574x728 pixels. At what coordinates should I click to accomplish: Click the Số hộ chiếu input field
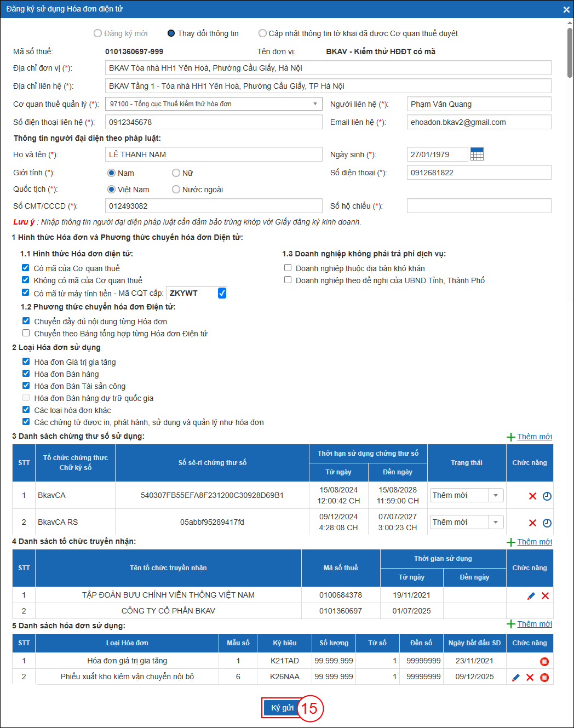click(x=479, y=206)
